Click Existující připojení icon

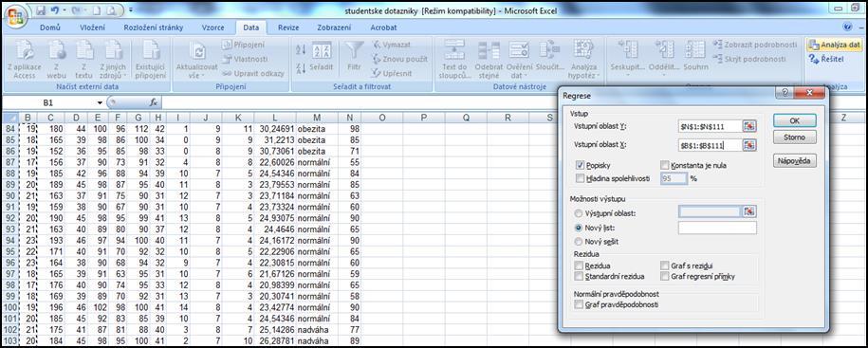coord(151,59)
